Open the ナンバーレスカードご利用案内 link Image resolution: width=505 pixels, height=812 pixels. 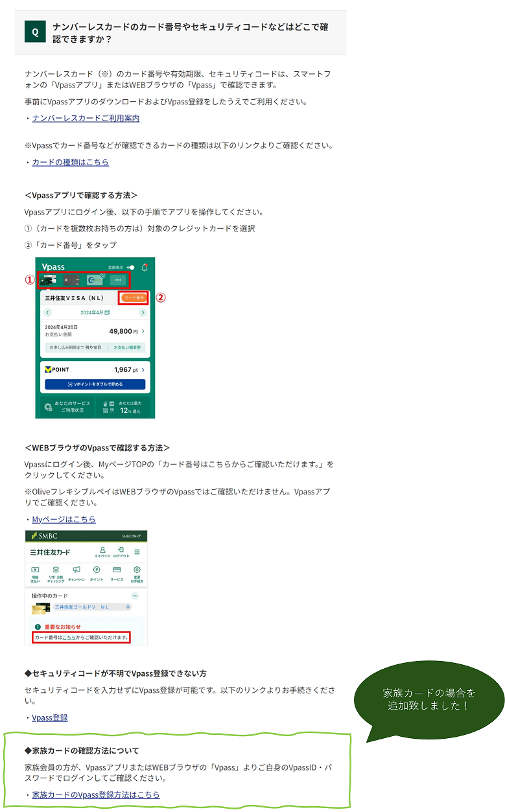86,118
